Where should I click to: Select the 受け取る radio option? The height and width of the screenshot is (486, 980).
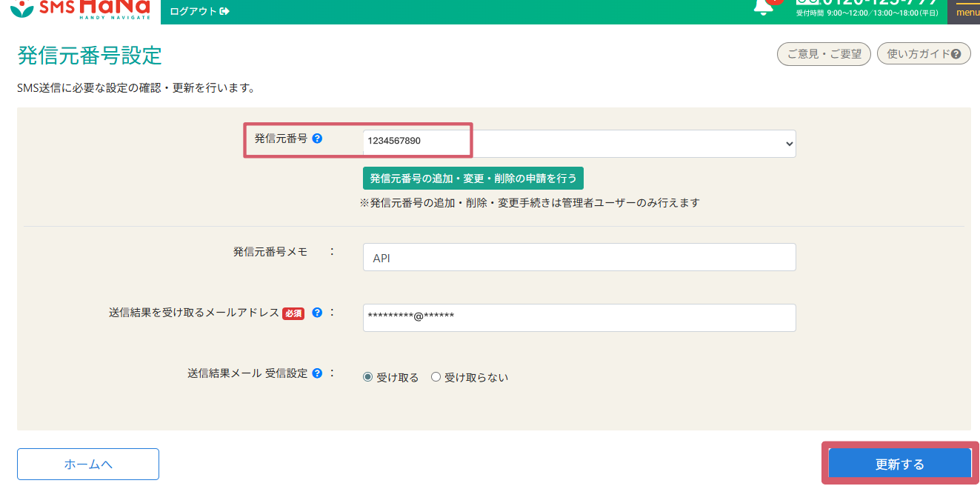click(x=368, y=376)
